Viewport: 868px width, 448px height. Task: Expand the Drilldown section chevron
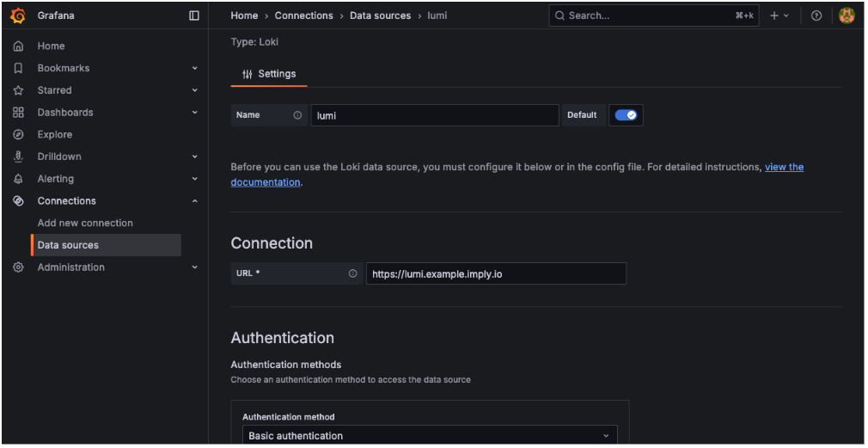(195, 156)
